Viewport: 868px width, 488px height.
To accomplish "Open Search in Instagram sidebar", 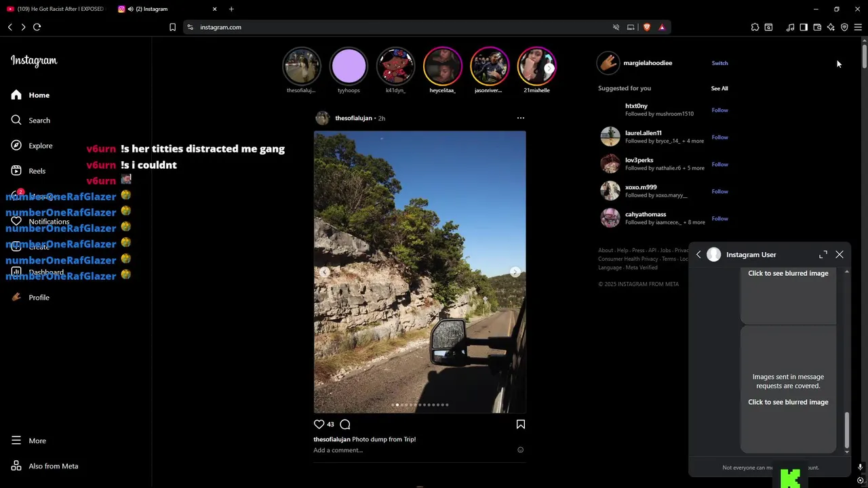I will point(31,120).
